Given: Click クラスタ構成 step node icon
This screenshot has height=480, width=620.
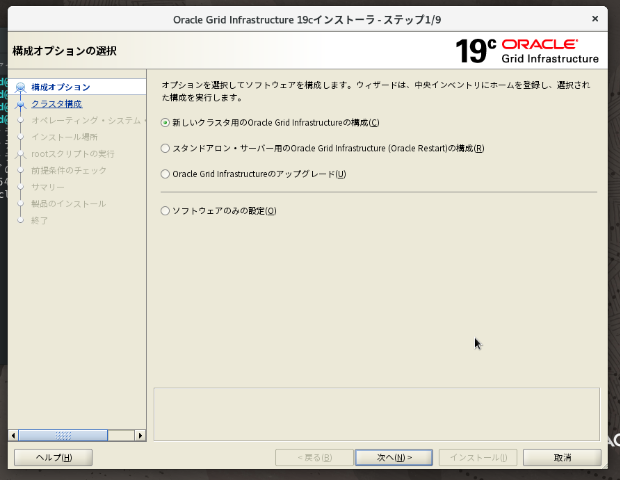Looking at the screenshot, I should pyautogui.click(x=21, y=104).
